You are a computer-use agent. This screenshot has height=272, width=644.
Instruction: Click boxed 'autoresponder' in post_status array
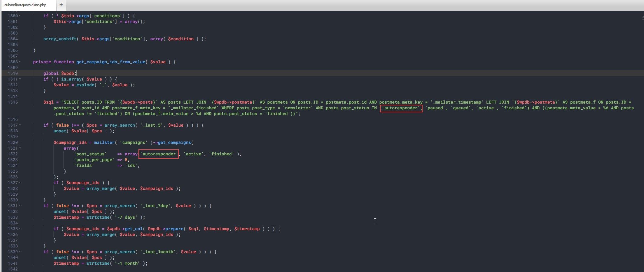158,154
